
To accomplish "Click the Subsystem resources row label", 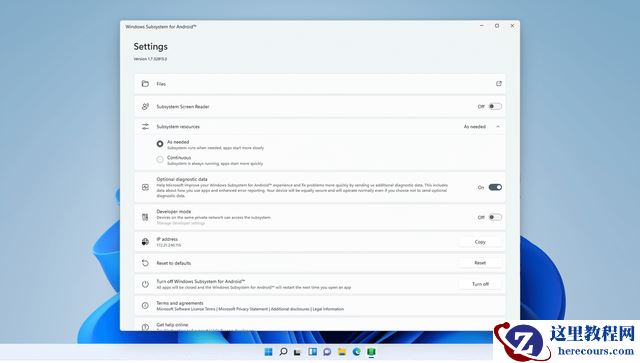I will [178, 127].
